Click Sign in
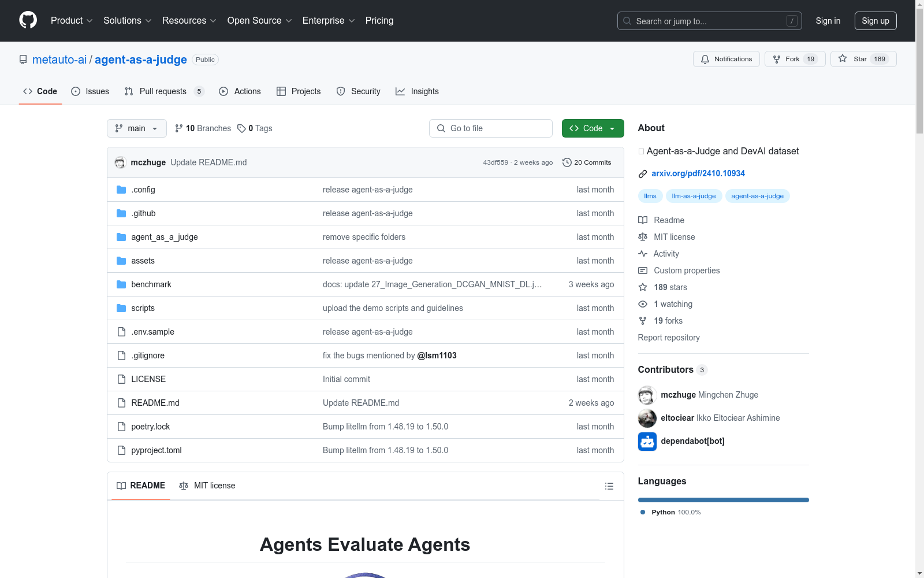 tap(828, 21)
